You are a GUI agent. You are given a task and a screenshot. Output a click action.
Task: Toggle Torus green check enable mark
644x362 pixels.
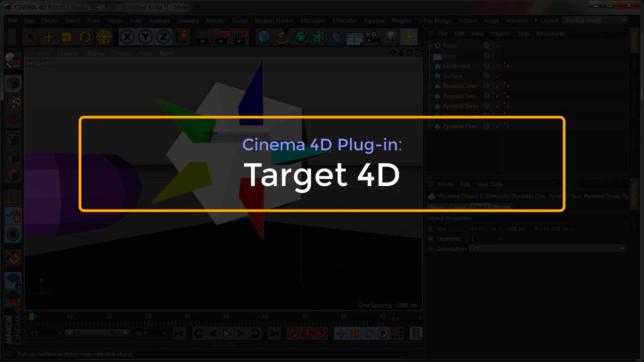pyautogui.click(x=498, y=46)
